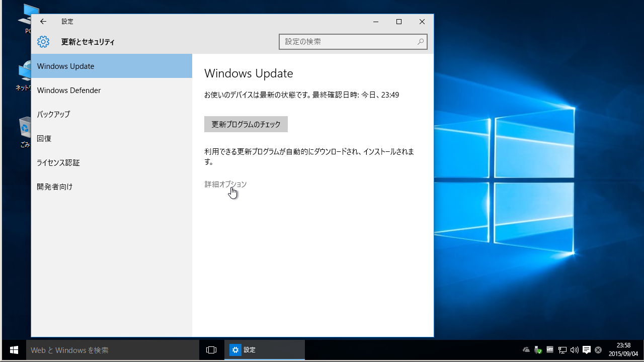Image resolution: width=644 pixels, height=362 pixels.
Task: Open the 詳細オプション link
Action: coord(225,184)
